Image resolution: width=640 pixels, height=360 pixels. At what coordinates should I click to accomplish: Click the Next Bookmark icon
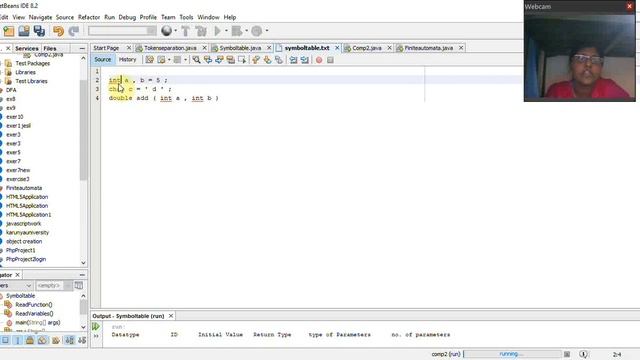267,60
